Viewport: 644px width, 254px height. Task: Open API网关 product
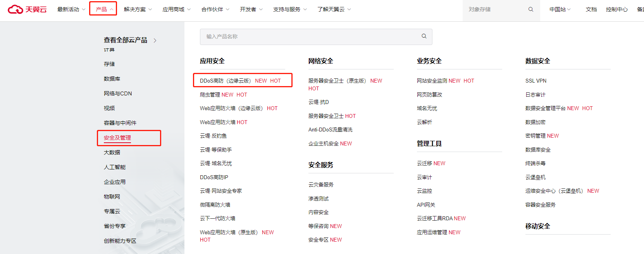(x=426, y=205)
